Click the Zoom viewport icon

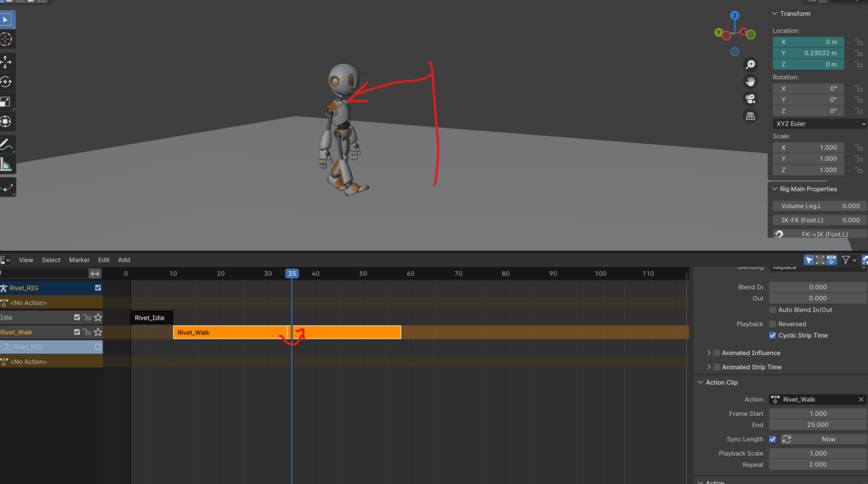pyautogui.click(x=751, y=64)
